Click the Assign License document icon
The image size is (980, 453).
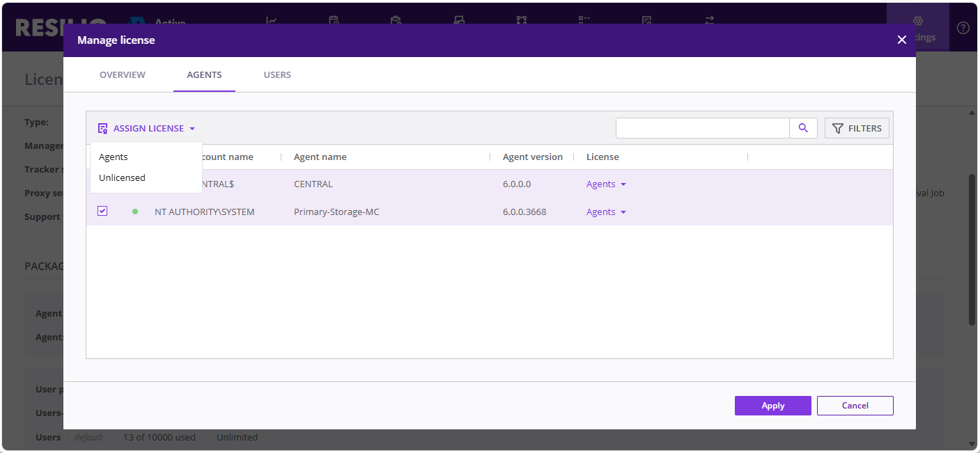pyautogui.click(x=102, y=128)
